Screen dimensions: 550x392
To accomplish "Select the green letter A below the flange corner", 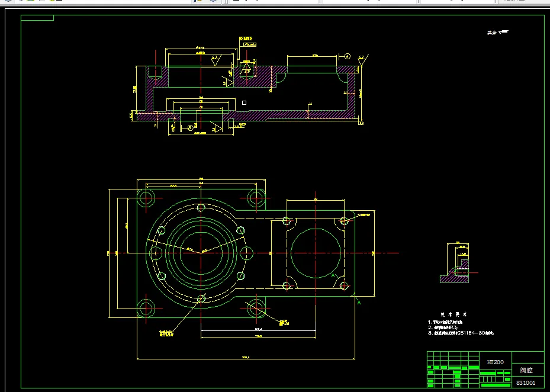I will pos(359,303).
